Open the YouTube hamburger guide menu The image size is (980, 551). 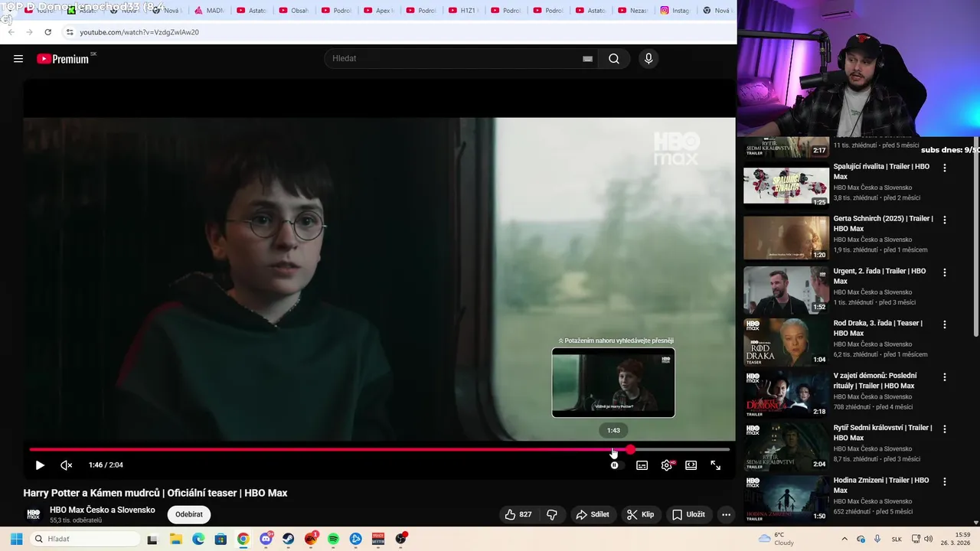18,59
